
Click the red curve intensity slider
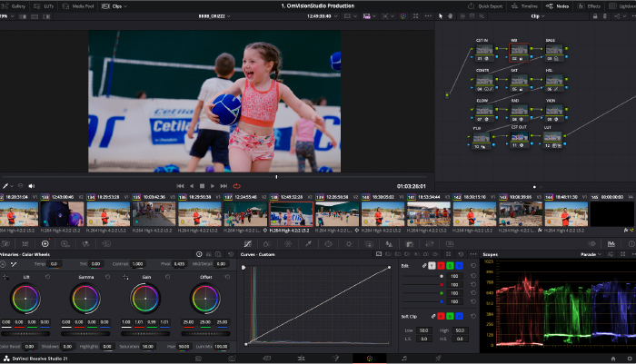tap(422, 284)
